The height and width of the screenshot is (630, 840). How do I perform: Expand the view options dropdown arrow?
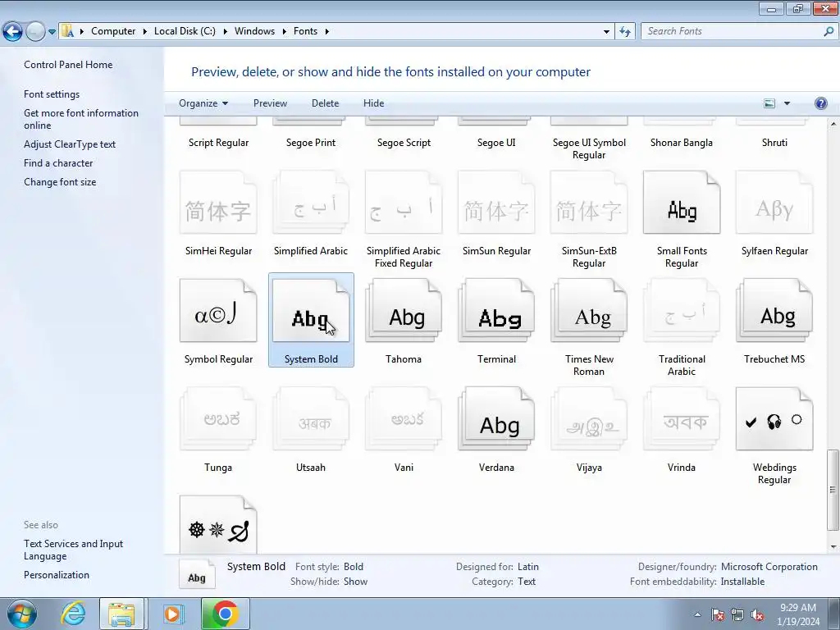[x=787, y=103]
